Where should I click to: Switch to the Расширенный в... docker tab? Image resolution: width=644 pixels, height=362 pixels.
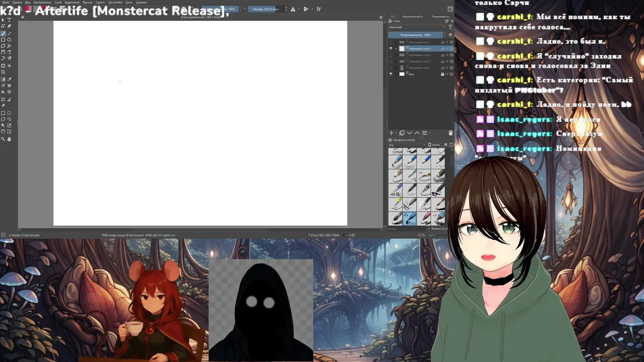pyautogui.click(x=413, y=17)
